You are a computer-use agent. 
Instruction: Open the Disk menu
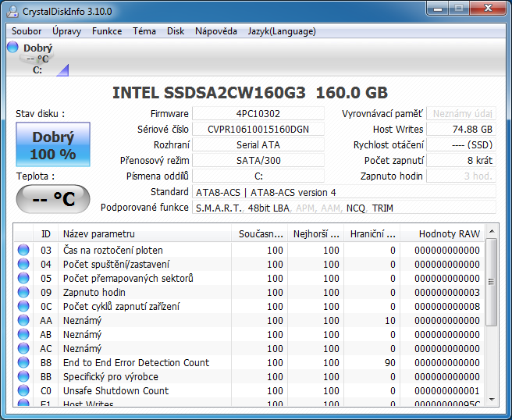coord(176,31)
